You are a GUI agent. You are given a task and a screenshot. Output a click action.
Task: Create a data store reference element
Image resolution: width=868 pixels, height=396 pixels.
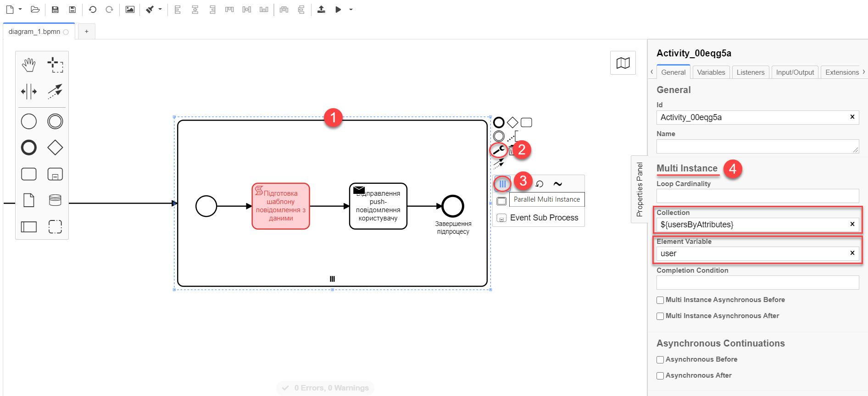tap(55, 200)
